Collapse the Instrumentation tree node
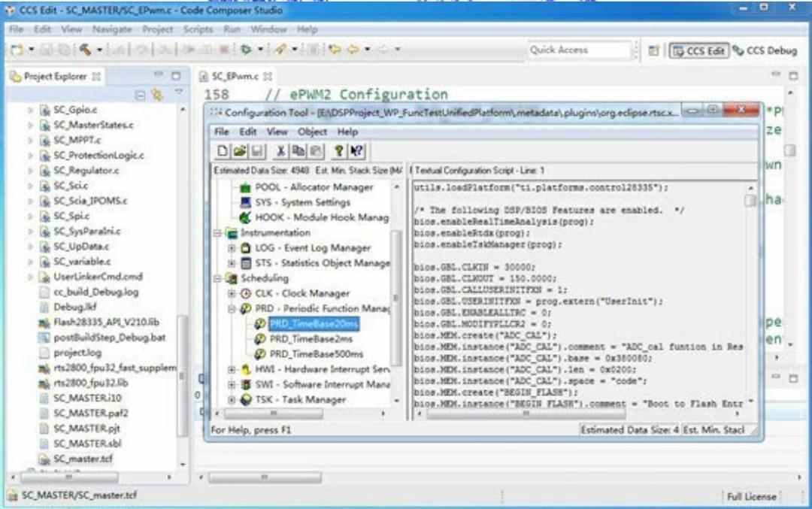 [x=217, y=234]
